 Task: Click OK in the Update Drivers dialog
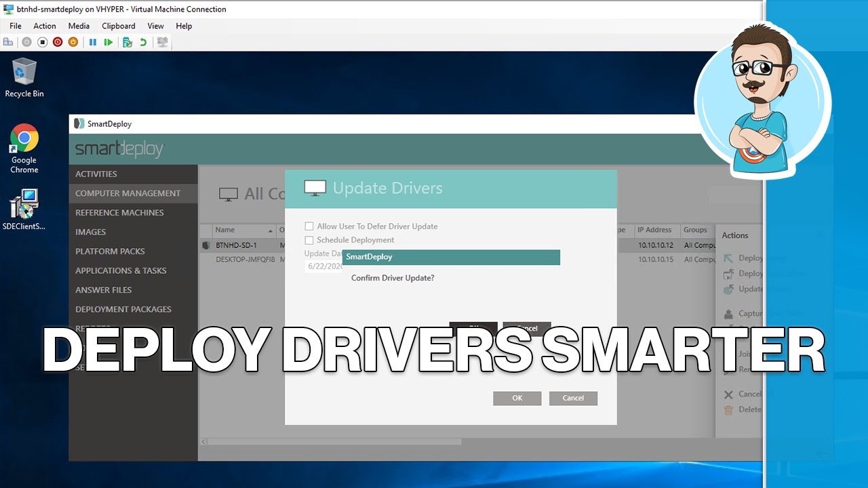click(x=517, y=398)
